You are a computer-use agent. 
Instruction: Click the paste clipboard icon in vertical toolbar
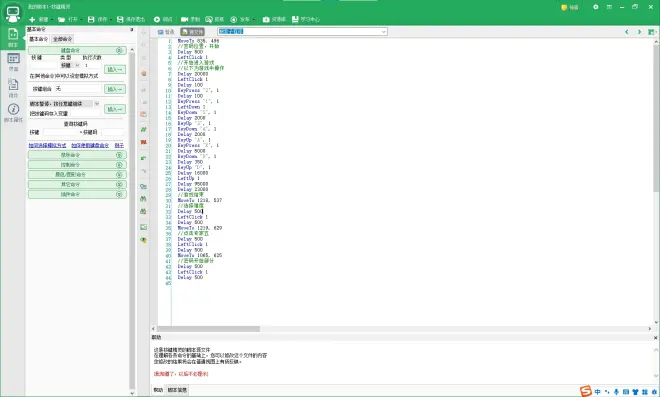[144, 114]
